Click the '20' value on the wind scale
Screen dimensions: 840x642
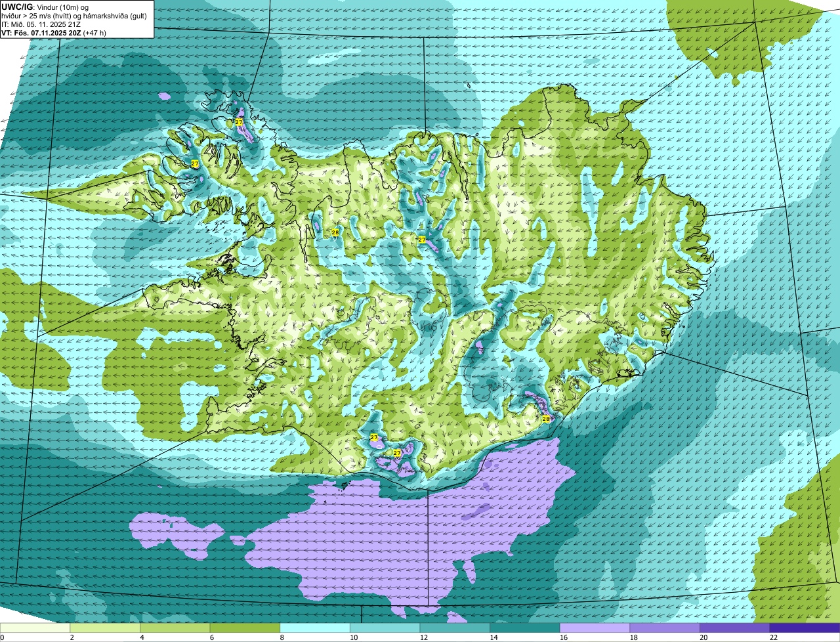(703, 637)
